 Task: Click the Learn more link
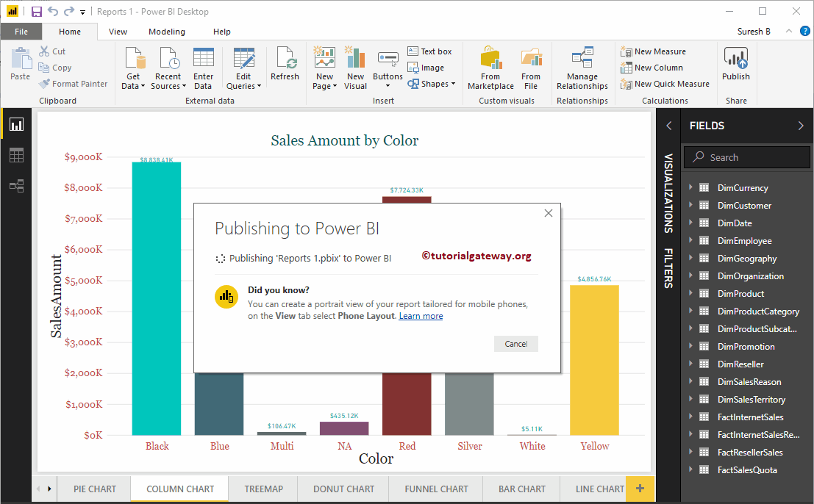coord(421,316)
